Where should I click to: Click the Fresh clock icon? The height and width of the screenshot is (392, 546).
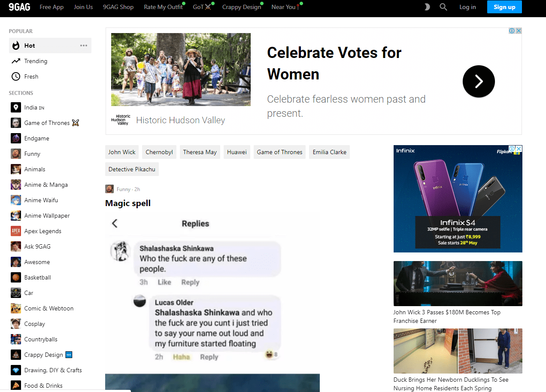point(16,76)
